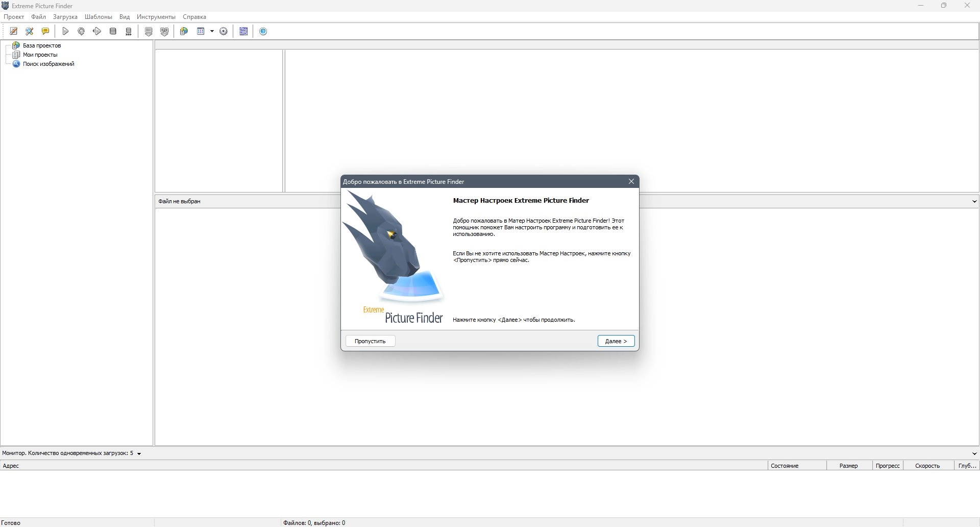Click the yellow speech bubble comment icon
980x527 pixels.
(45, 31)
